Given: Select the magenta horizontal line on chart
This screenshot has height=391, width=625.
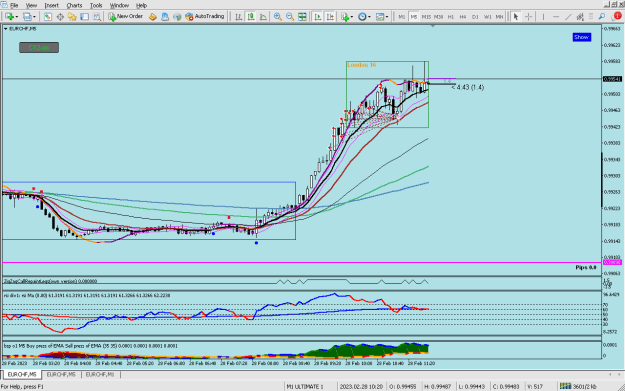Looking at the screenshot, I should (x=301, y=263).
